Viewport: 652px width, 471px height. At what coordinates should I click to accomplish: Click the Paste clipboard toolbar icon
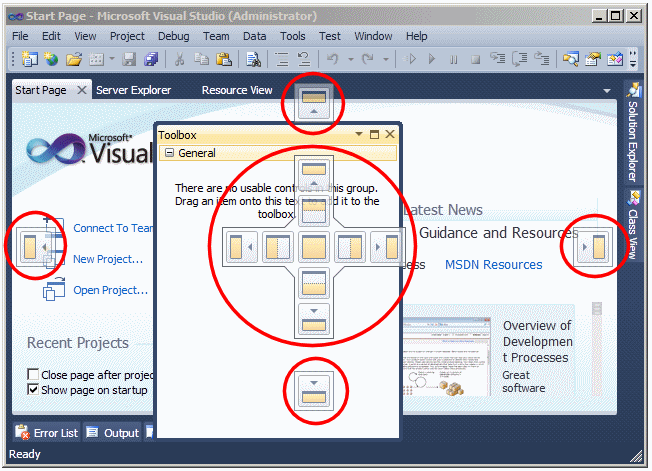(x=224, y=59)
